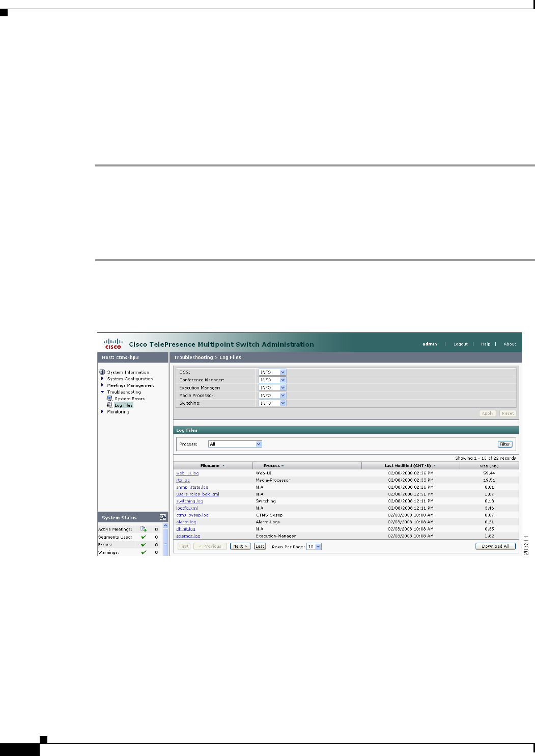Click the System Information info icon
The width and height of the screenshot is (535, 756).
102,372
